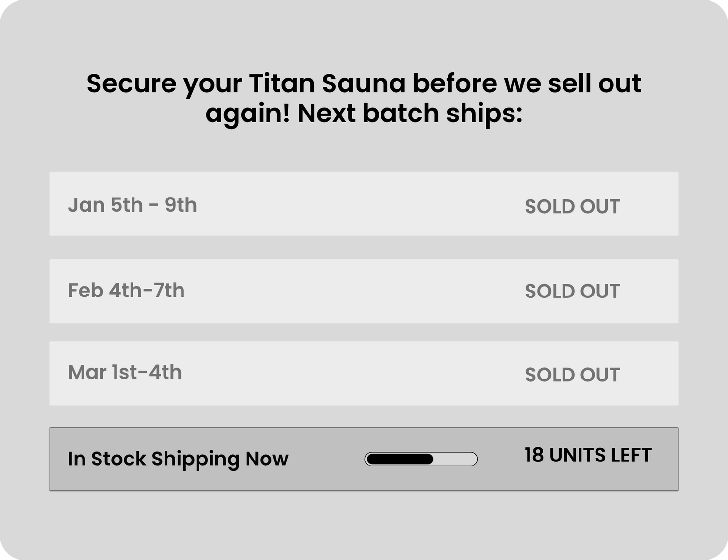Click the Mar 1st-4th batch row
Viewport: 728px width, 560px height.
tap(363, 373)
